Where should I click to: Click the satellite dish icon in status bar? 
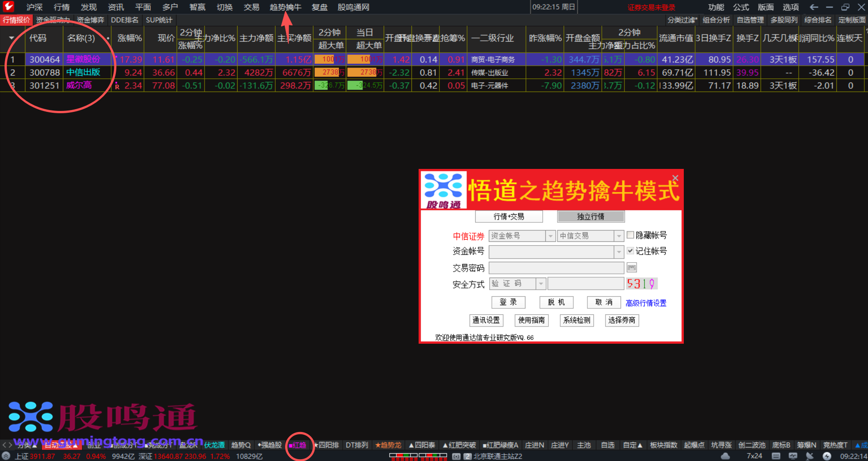(810, 456)
